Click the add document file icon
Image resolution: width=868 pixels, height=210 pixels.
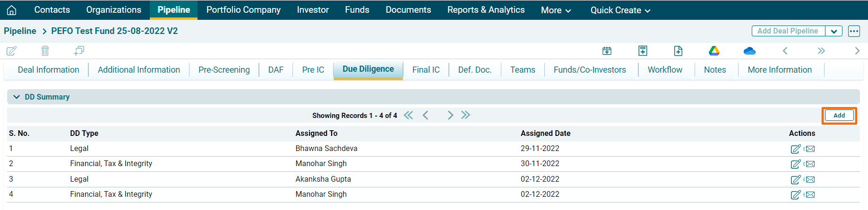click(x=678, y=50)
